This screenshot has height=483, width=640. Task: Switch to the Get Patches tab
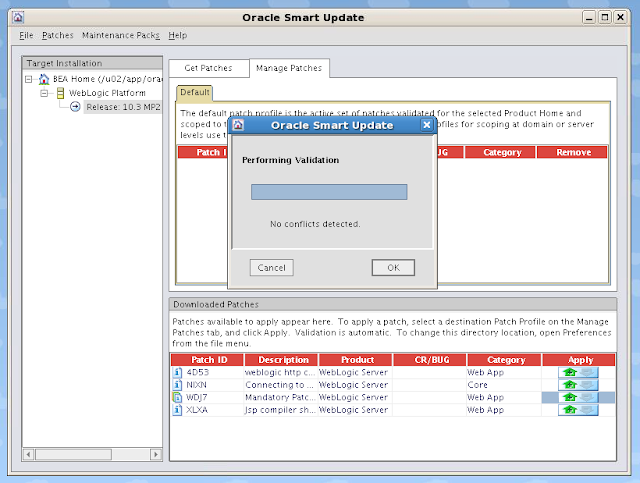point(209,68)
